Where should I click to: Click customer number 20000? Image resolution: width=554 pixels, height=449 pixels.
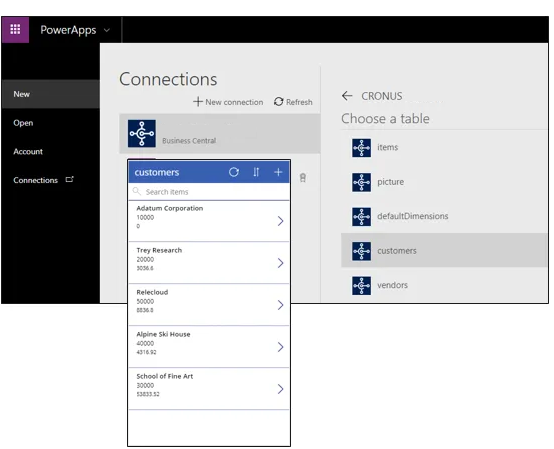[x=145, y=259]
